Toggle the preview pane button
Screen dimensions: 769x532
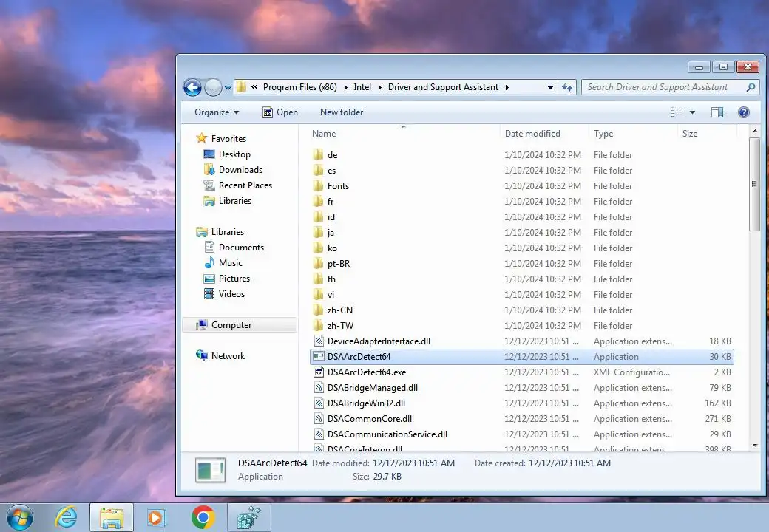click(x=717, y=112)
